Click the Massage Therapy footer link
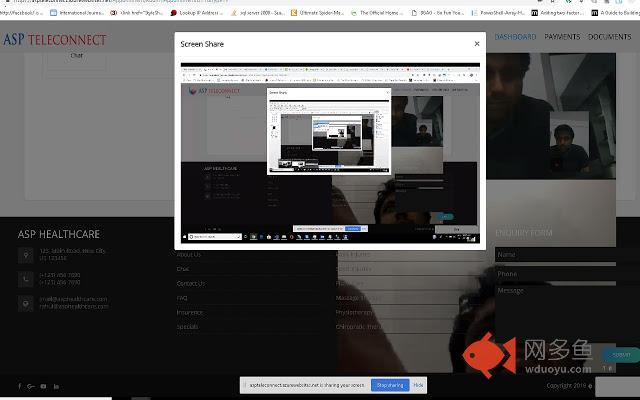The height and width of the screenshot is (400, 640). pyautogui.click(x=358, y=298)
